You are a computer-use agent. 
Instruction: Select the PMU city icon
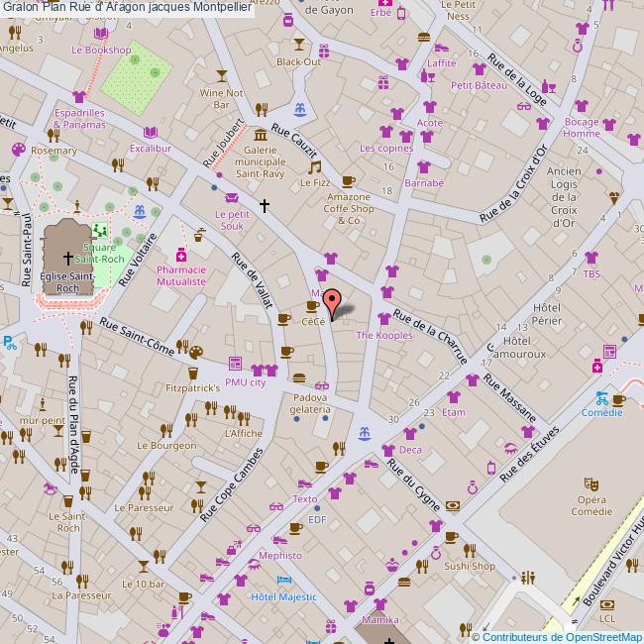pos(234,365)
